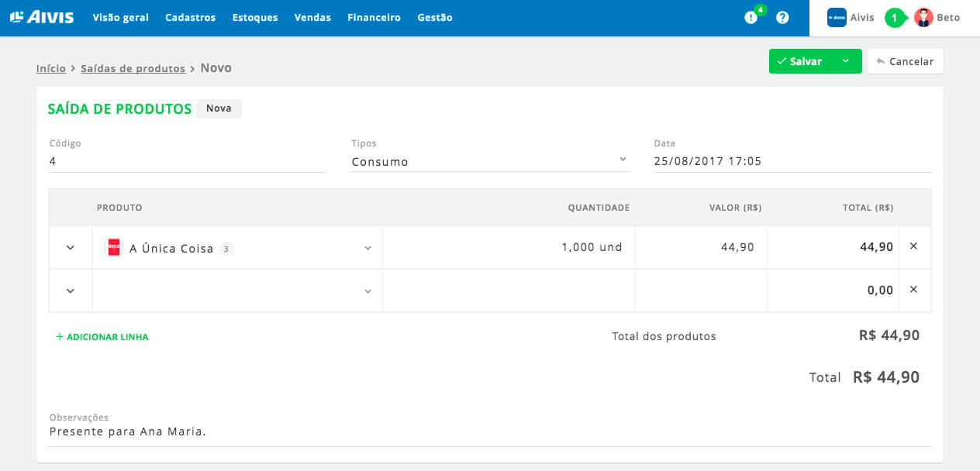
Task: Click the Nova status badge
Action: [219, 108]
